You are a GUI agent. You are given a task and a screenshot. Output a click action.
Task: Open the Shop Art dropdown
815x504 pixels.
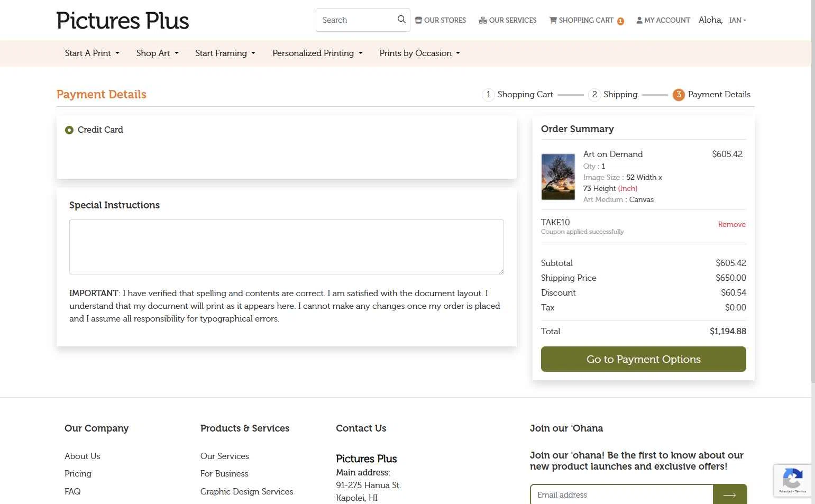coord(158,53)
